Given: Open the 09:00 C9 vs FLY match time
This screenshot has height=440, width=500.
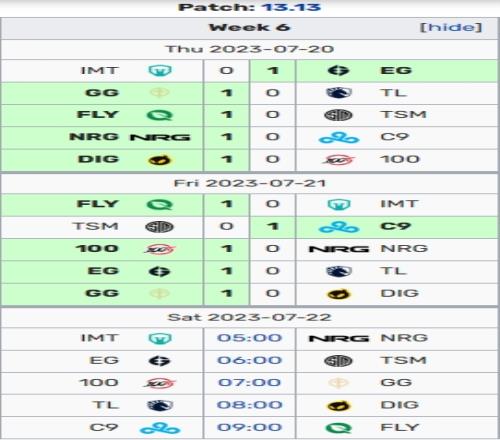Looking at the screenshot, I should coord(249,427).
